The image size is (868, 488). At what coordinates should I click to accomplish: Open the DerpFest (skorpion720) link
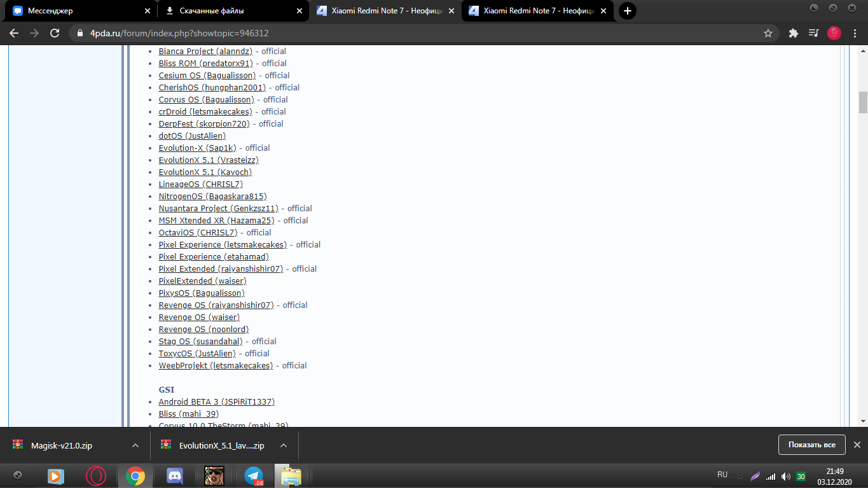204,124
